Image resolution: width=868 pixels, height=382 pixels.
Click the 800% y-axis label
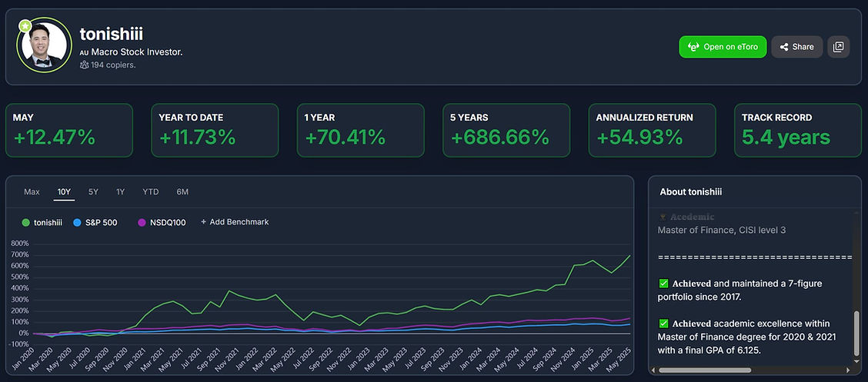click(19, 243)
